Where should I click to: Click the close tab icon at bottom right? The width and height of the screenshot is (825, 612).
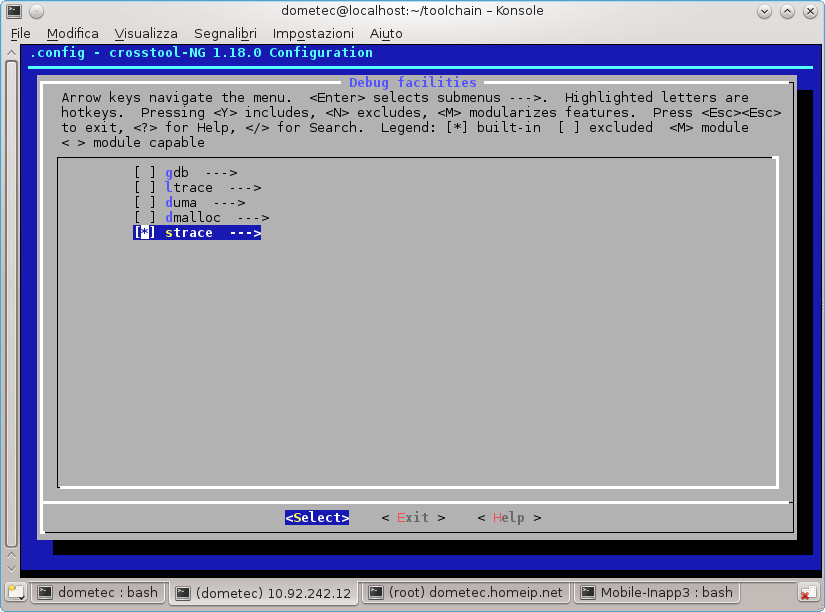[808, 592]
